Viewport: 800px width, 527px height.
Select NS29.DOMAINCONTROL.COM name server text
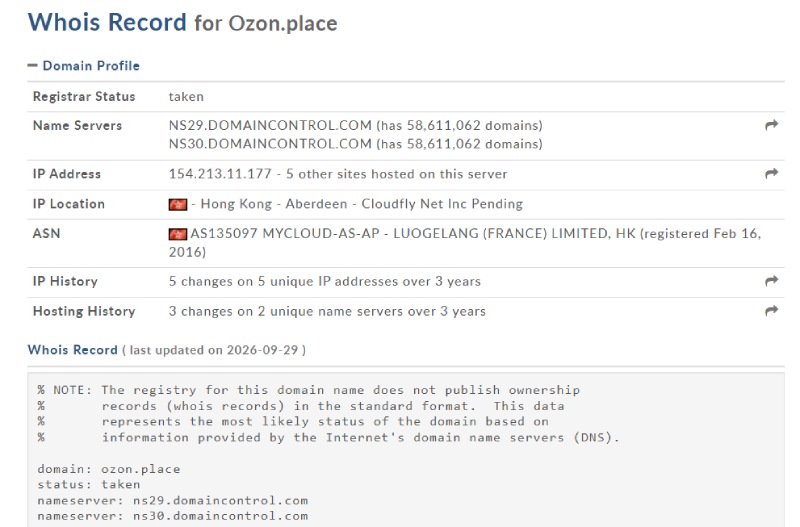click(270, 126)
